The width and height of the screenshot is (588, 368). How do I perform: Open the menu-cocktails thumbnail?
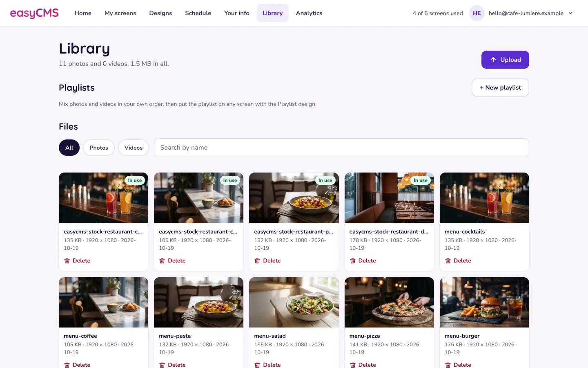coord(484,198)
